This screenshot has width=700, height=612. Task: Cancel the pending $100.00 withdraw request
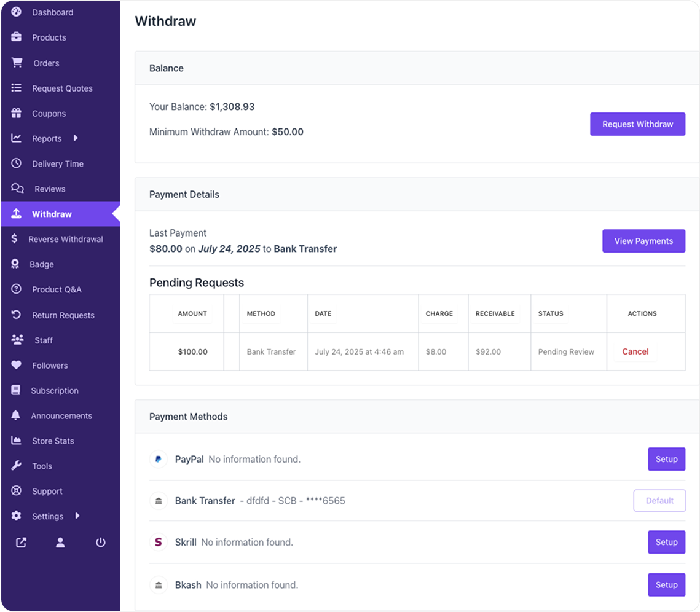(x=635, y=351)
